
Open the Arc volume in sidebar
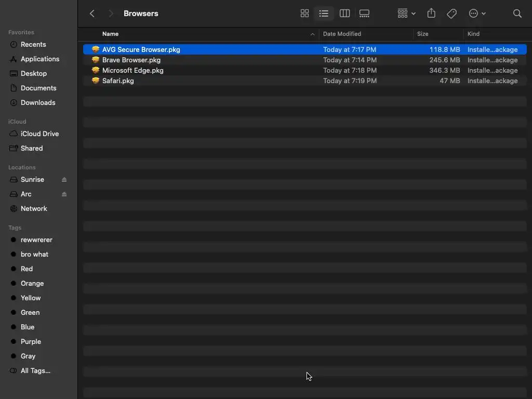[26, 194]
